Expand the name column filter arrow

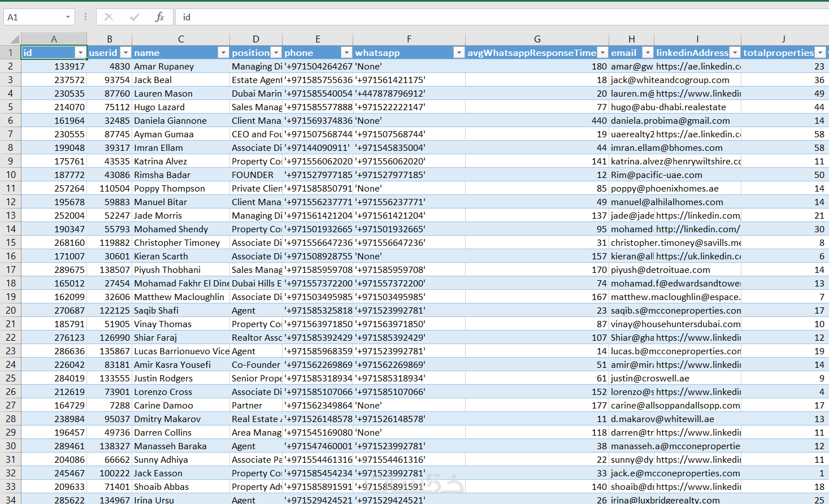click(x=223, y=53)
